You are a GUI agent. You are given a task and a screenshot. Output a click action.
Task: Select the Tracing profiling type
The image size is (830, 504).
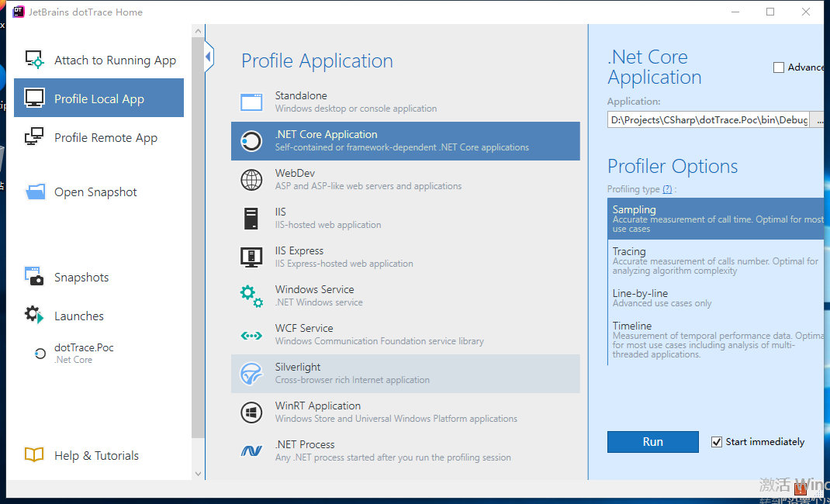click(x=716, y=261)
